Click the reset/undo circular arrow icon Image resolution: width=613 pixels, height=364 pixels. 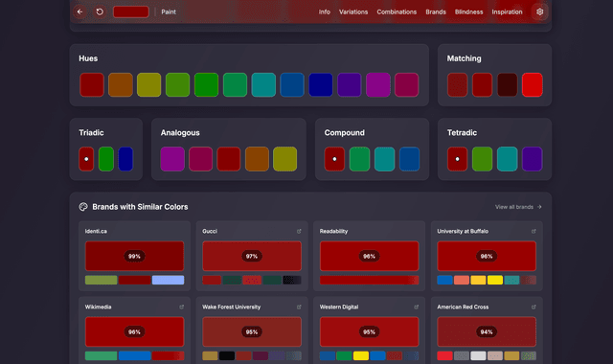click(x=100, y=11)
